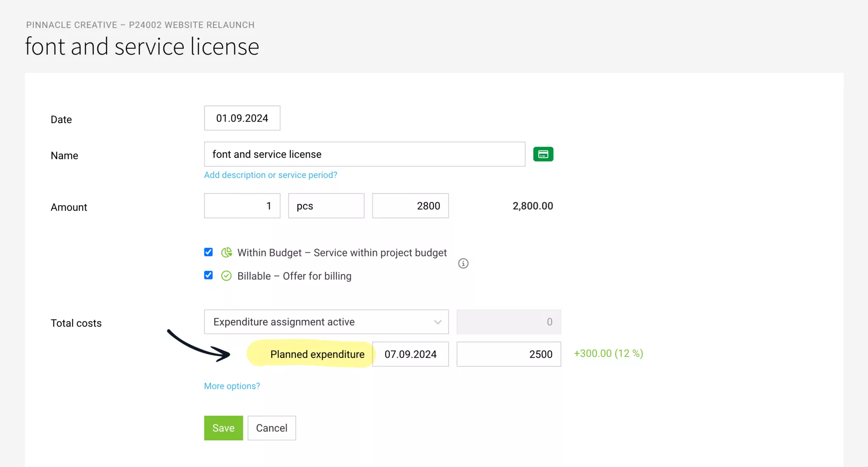
Task: Click the More options expander link
Action: pyautogui.click(x=232, y=386)
